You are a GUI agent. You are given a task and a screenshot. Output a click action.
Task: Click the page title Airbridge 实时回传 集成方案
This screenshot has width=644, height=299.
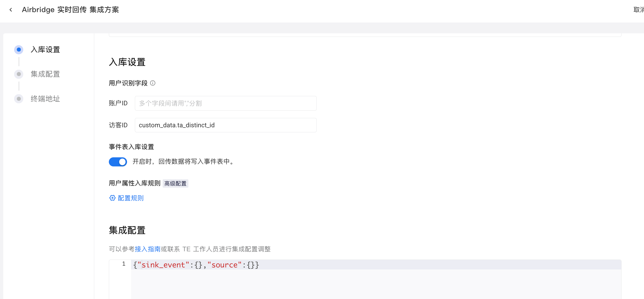70,10
